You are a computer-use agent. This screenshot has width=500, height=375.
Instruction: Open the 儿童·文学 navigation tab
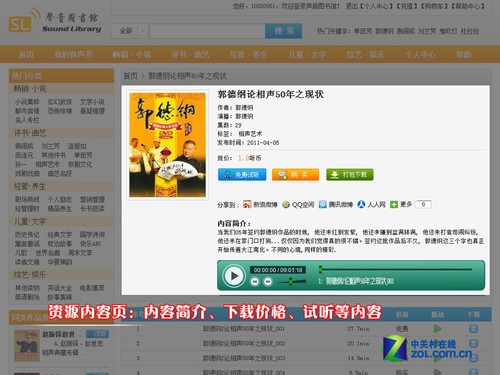pos(307,54)
